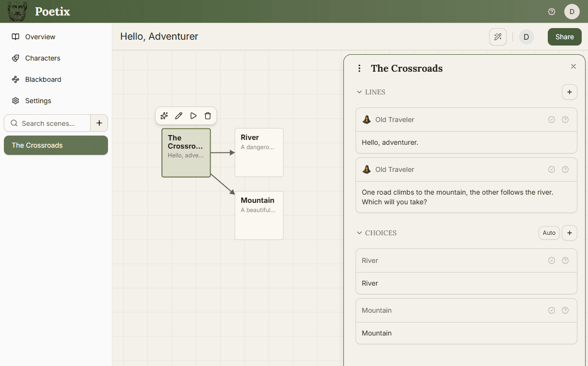Play the scene using the node play icon
588x366 pixels.
pyautogui.click(x=193, y=116)
